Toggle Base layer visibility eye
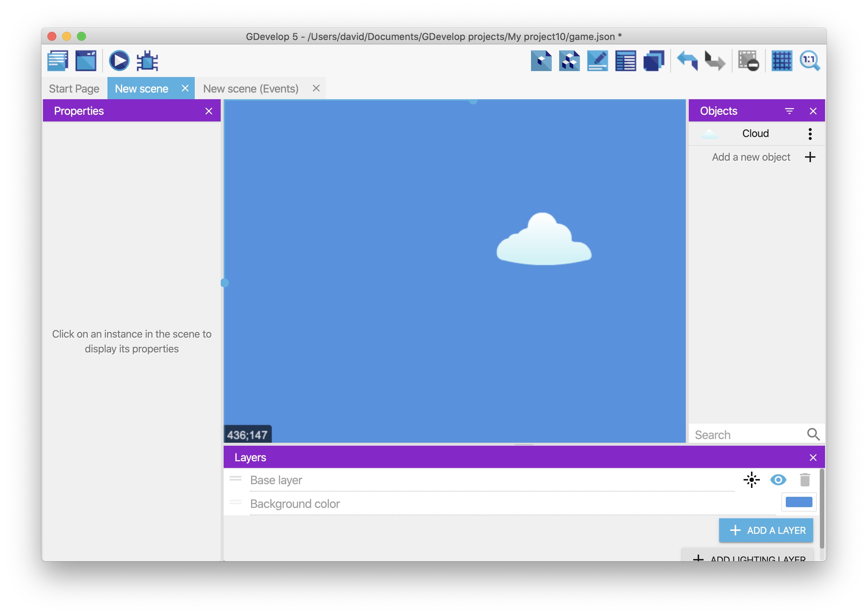 (x=778, y=480)
